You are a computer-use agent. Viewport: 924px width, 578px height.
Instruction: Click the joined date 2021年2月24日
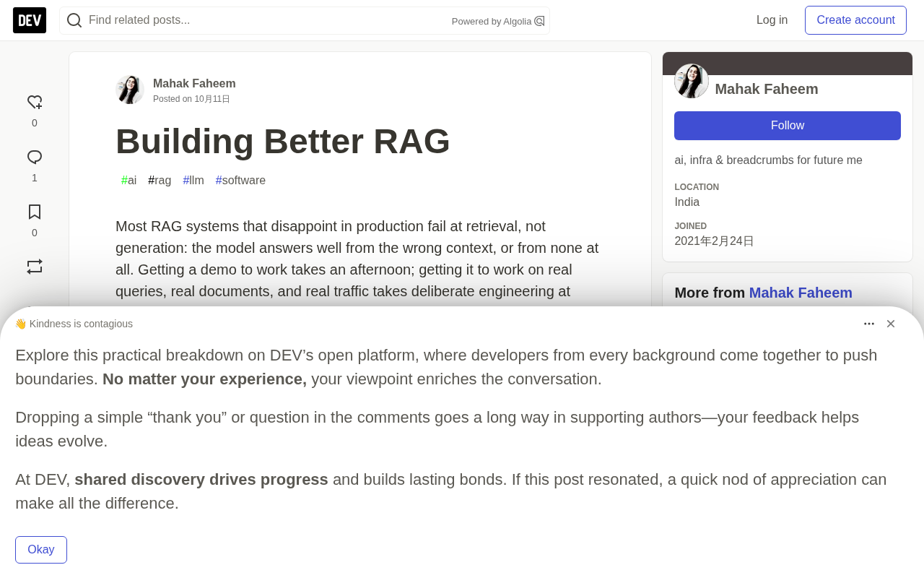click(714, 241)
